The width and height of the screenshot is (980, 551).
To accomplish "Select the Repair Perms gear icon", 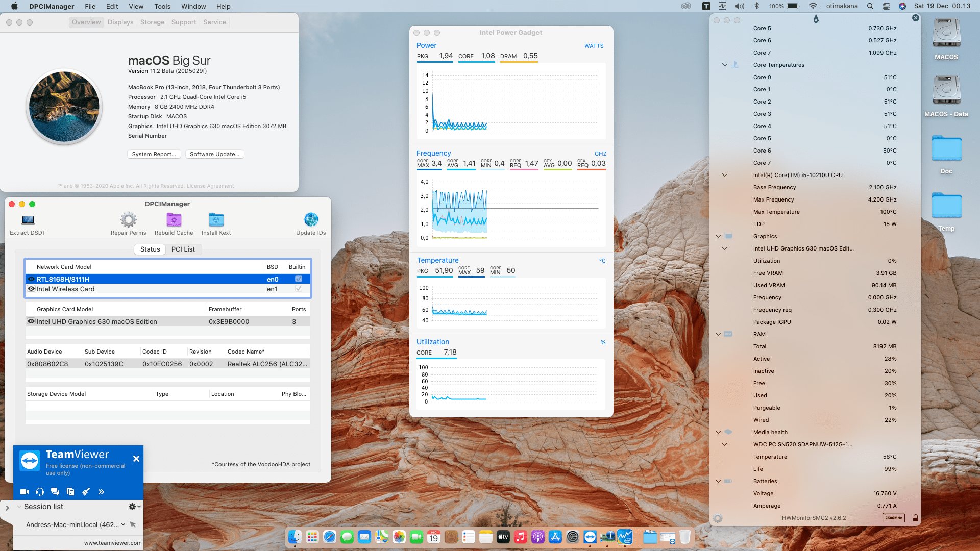I will (128, 219).
